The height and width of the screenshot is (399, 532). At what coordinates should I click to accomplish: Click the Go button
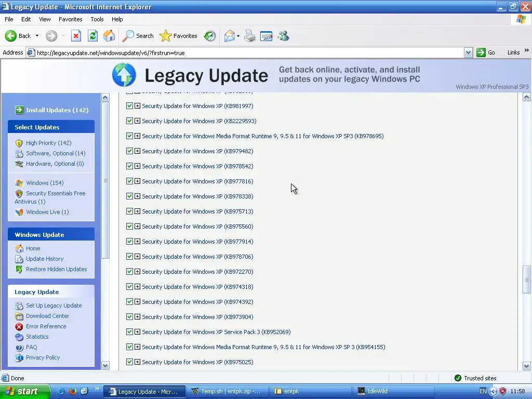click(486, 52)
